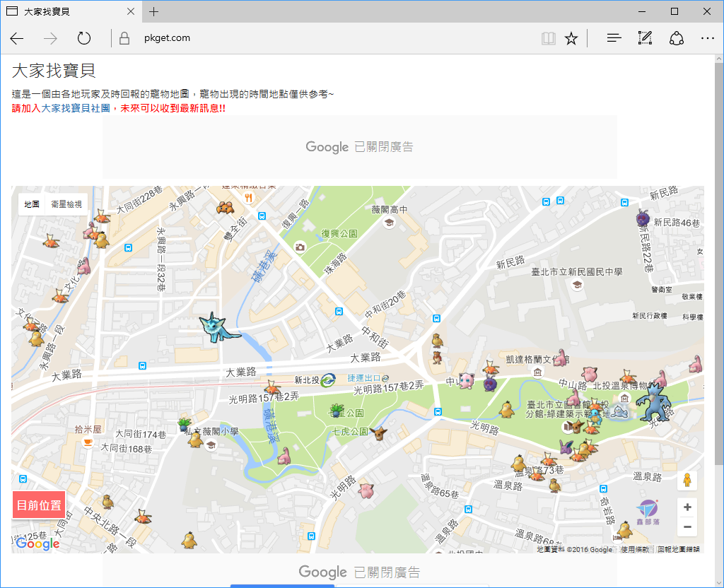Open a new browser tab
The image size is (724, 588).
[x=153, y=11]
